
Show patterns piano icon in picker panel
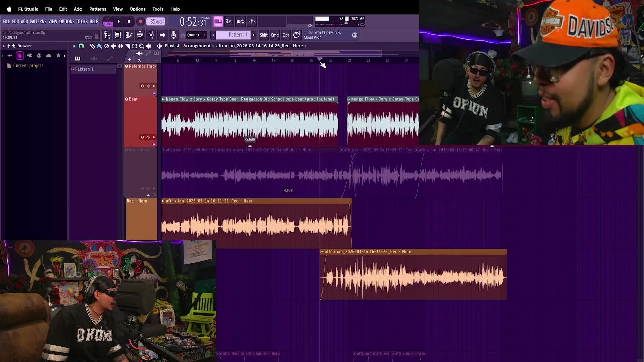[x=78, y=58]
